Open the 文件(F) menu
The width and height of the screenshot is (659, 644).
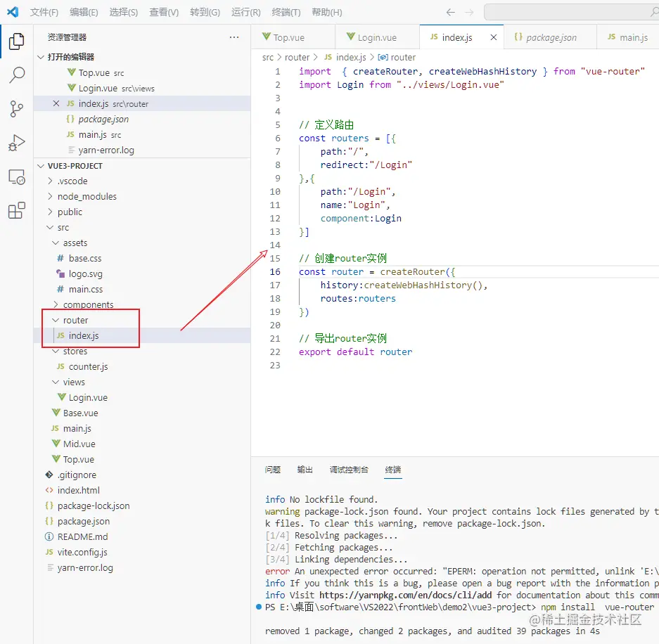[x=44, y=12]
